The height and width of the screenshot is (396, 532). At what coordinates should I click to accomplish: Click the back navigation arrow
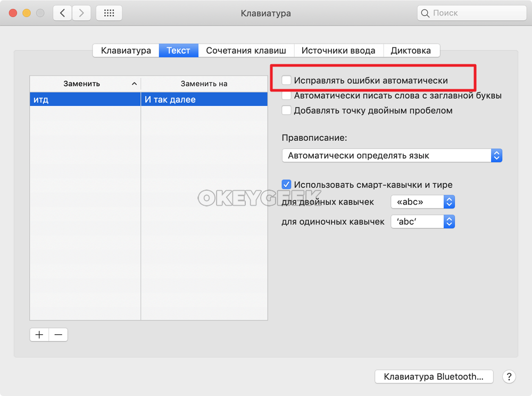[x=63, y=13]
